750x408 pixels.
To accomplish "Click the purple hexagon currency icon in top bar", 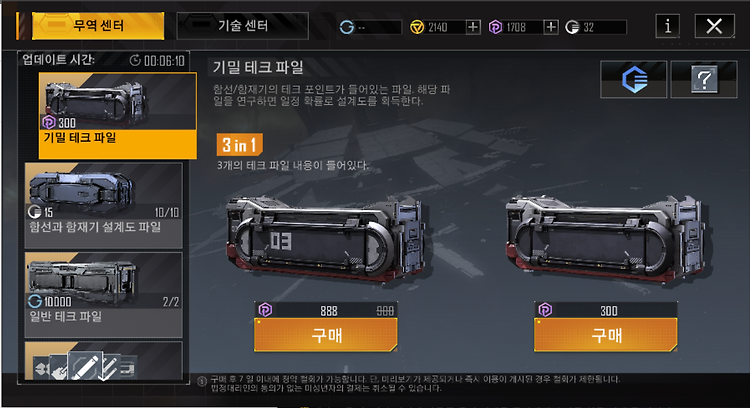I will point(495,27).
